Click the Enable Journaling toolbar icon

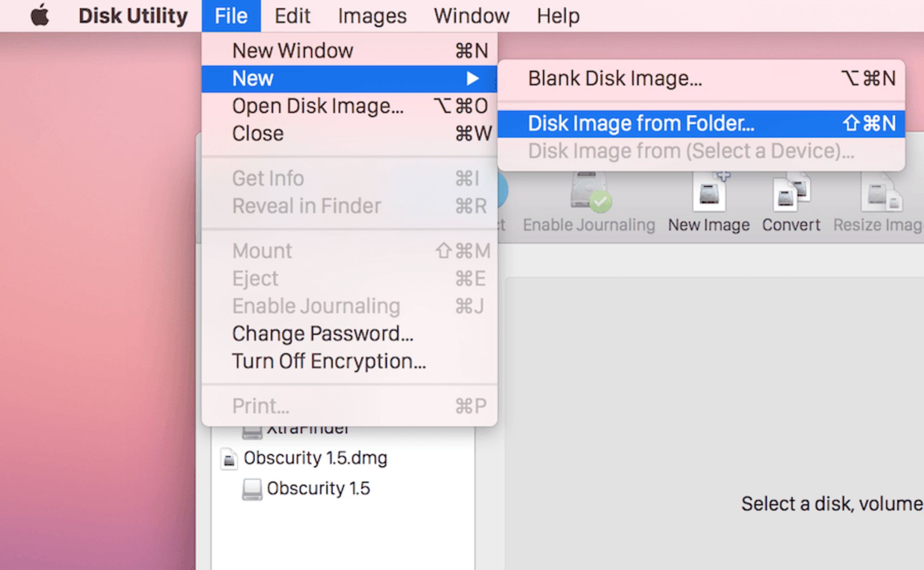[x=590, y=193]
